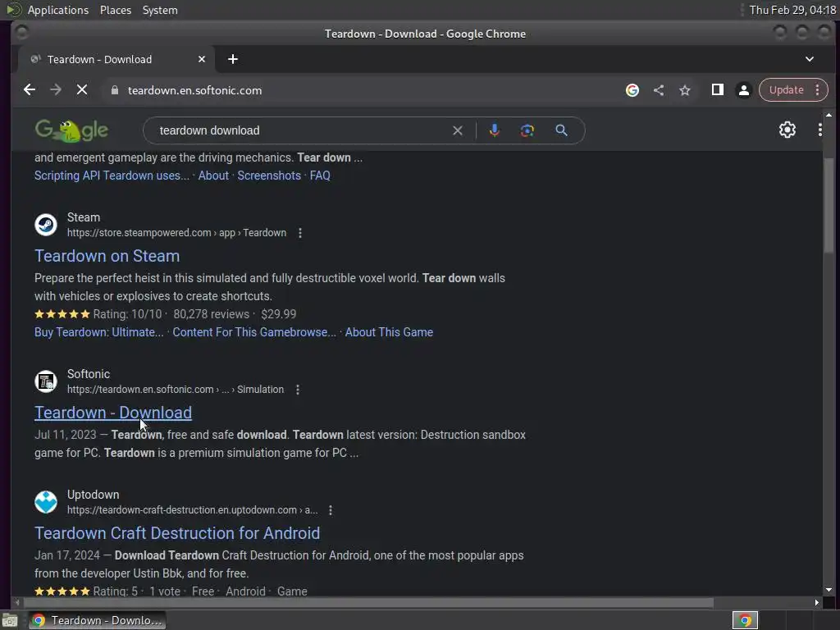
Task: Click the show desktop icon in taskbar
Action: [10, 620]
